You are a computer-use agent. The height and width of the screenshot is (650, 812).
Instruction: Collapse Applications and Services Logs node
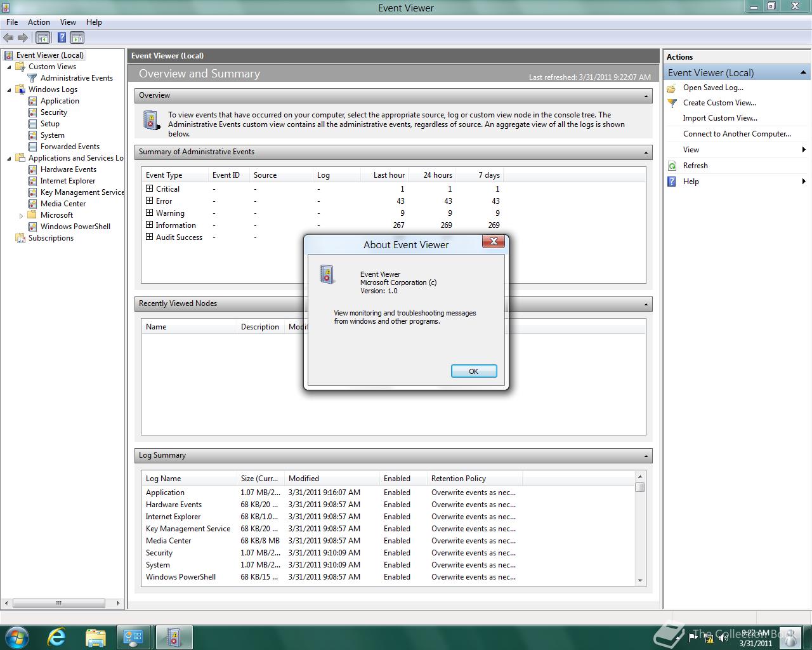pyautogui.click(x=9, y=158)
